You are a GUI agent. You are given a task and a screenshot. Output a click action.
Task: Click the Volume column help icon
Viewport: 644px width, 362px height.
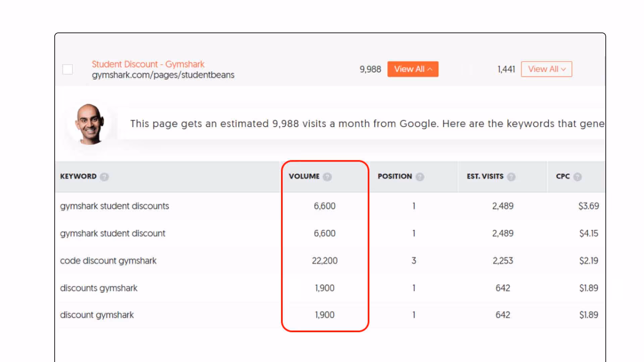pyautogui.click(x=327, y=177)
